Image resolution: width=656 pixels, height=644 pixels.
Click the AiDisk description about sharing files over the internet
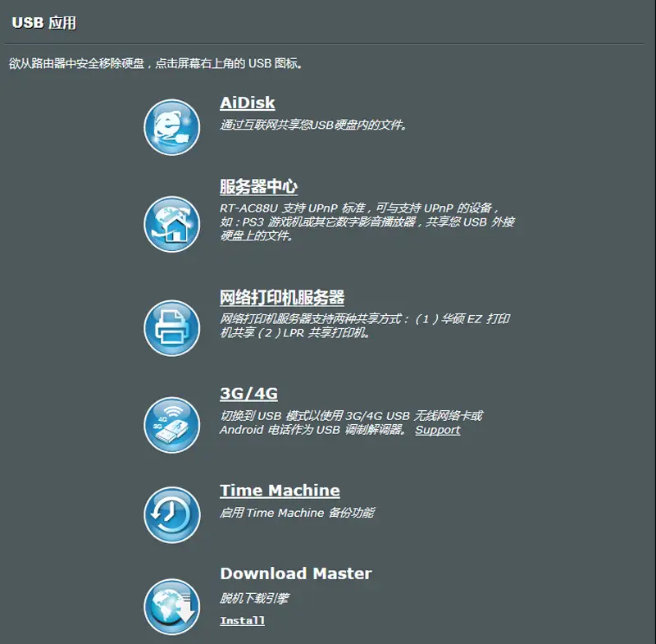313,125
